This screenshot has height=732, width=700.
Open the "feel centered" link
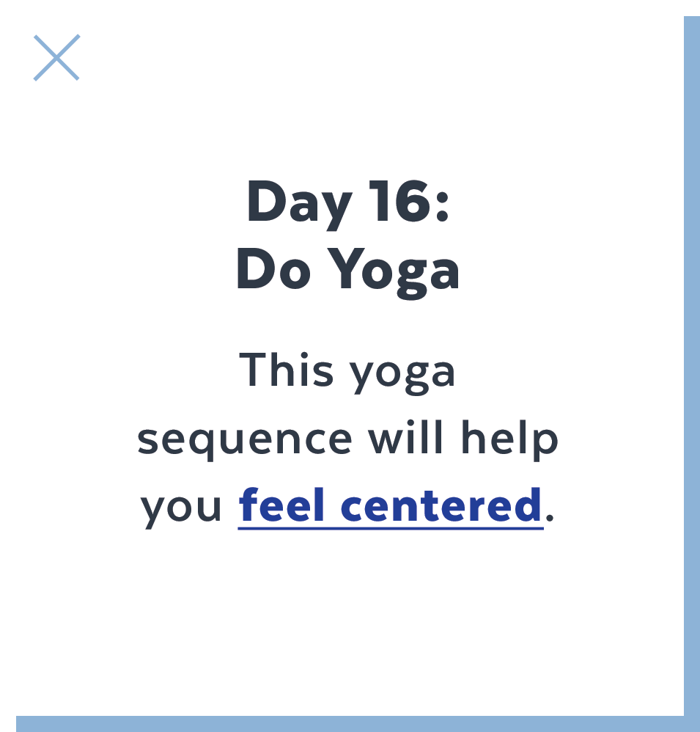[x=391, y=506]
